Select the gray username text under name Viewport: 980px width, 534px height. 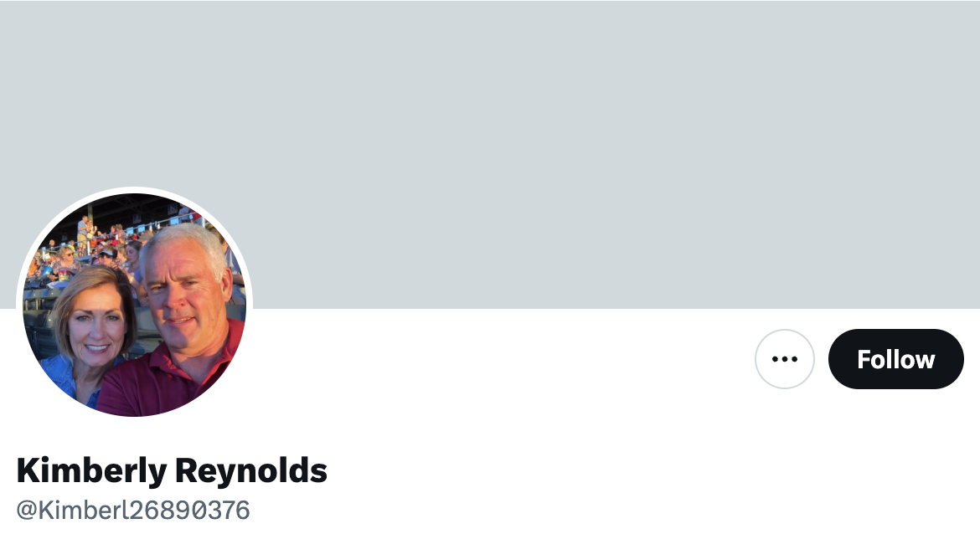pos(133,511)
